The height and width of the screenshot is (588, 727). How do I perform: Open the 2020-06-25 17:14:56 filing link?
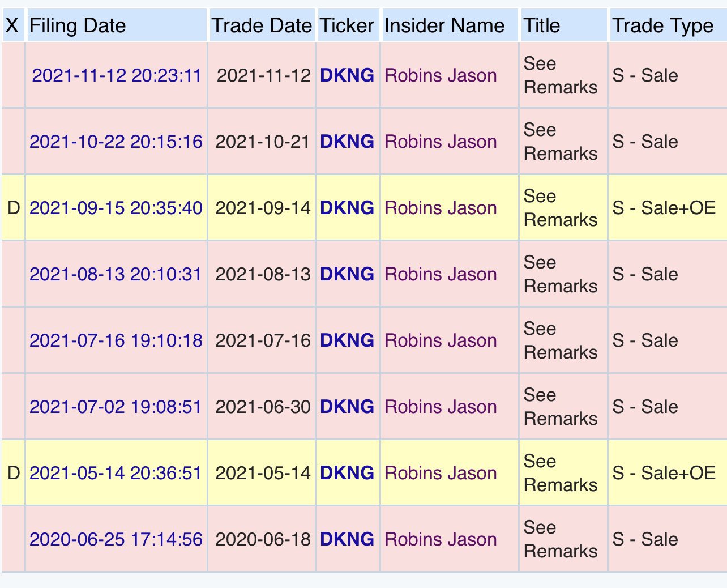116,539
